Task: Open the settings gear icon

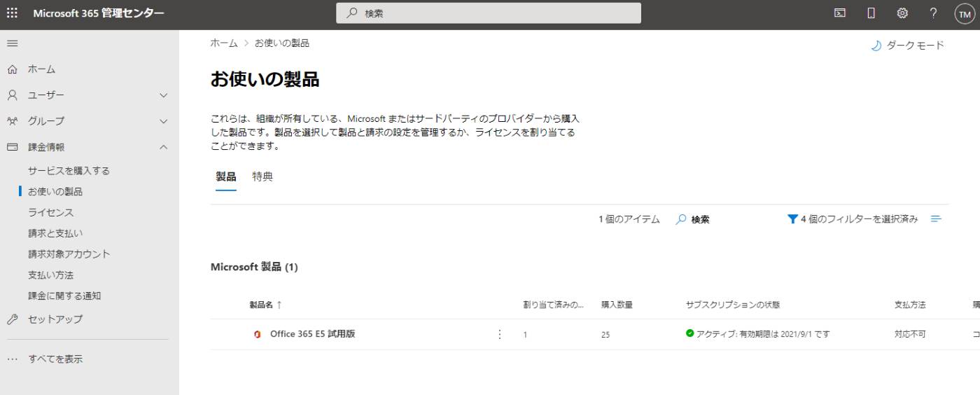Action: pos(902,13)
